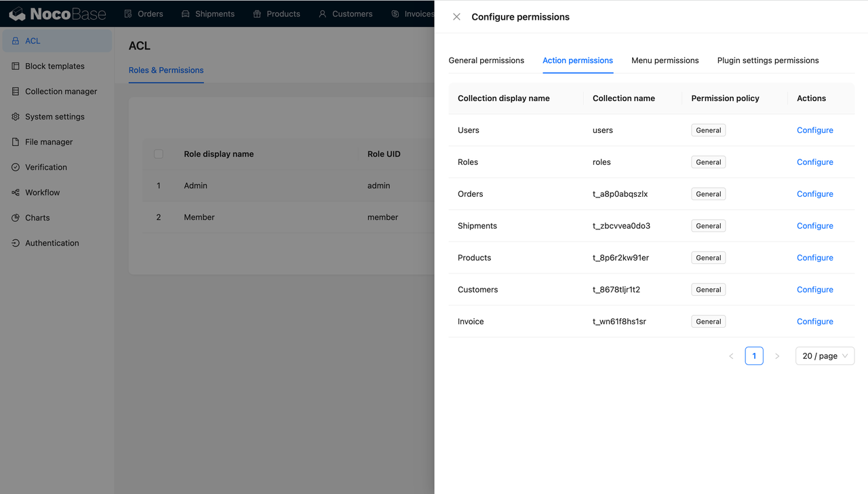This screenshot has width=868, height=494.
Task: Click the Charts pie icon
Action: point(16,218)
